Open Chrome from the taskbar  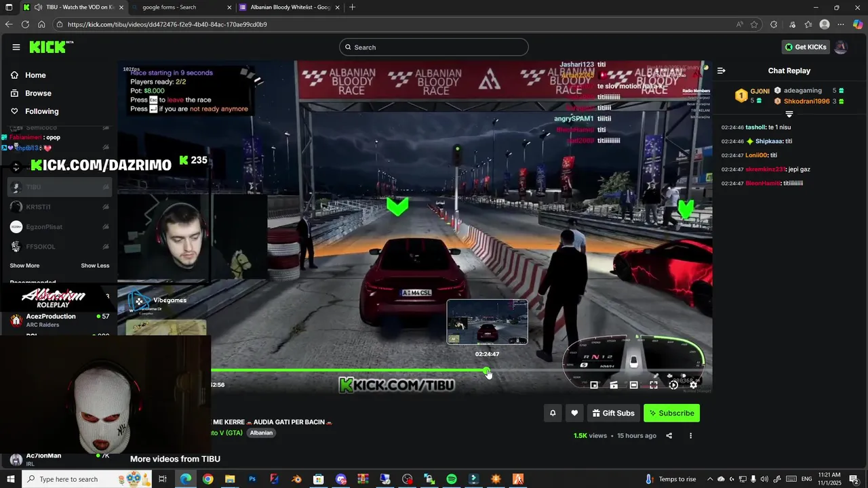tap(208, 479)
